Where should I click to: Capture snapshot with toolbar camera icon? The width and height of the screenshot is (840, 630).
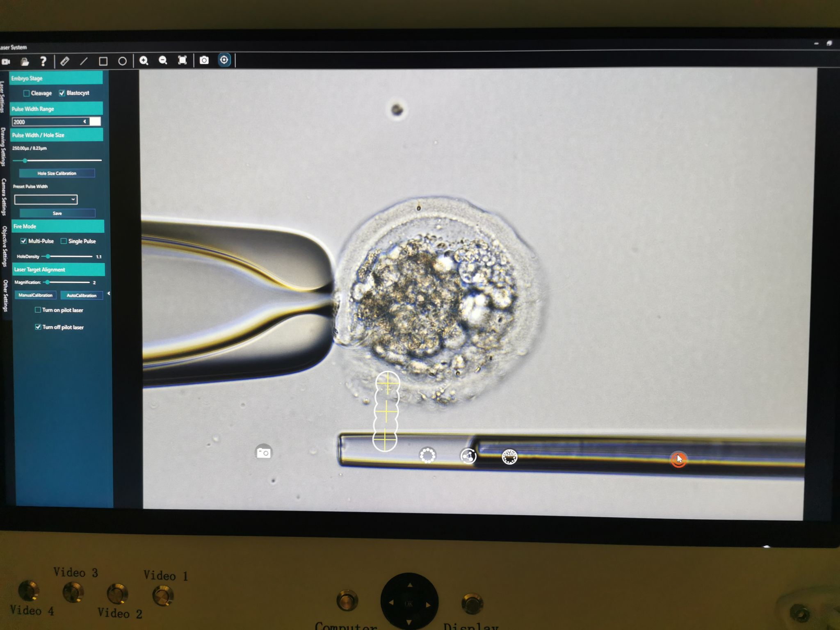[x=204, y=60]
